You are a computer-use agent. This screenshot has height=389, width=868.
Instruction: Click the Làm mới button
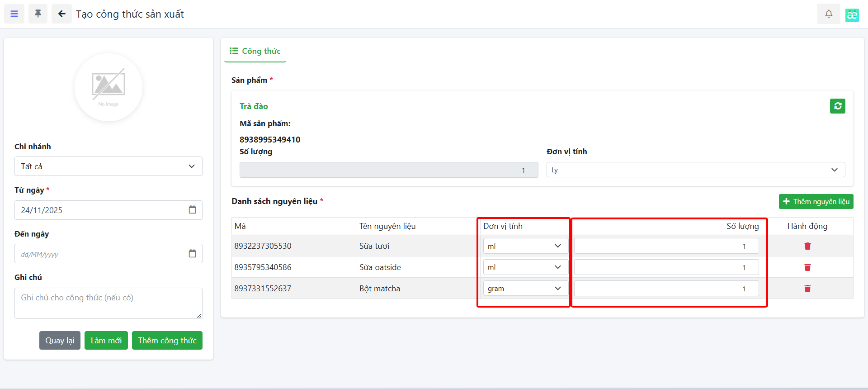(106, 341)
